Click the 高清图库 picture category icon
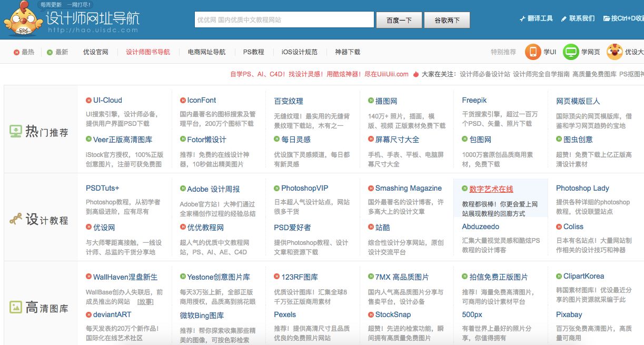Viewport: 644px width, 345px height. pos(15,307)
